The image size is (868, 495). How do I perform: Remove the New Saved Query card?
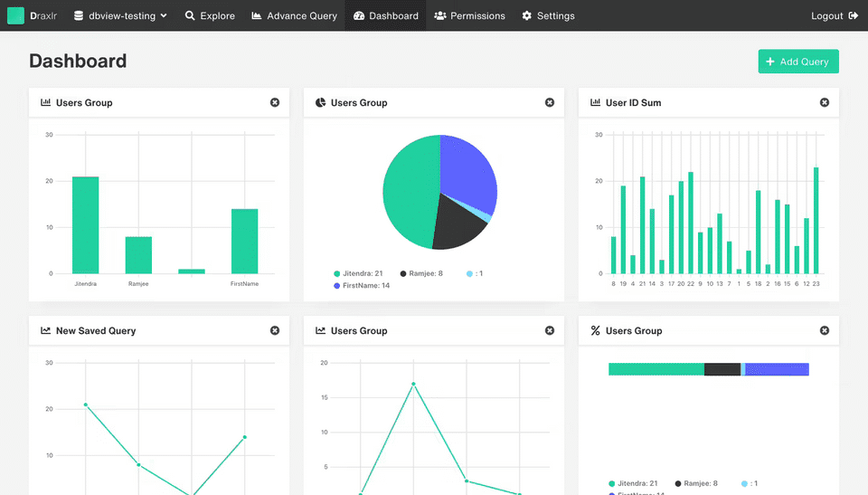pyautogui.click(x=275, y=330)
